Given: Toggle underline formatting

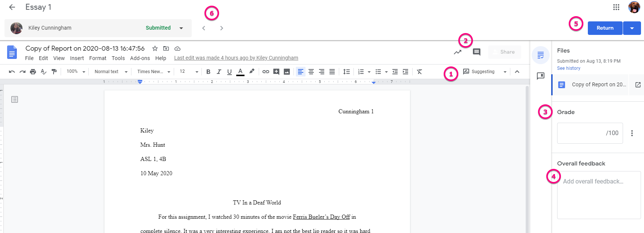Looking at the screenshot, I should click(x=229, y=72).
